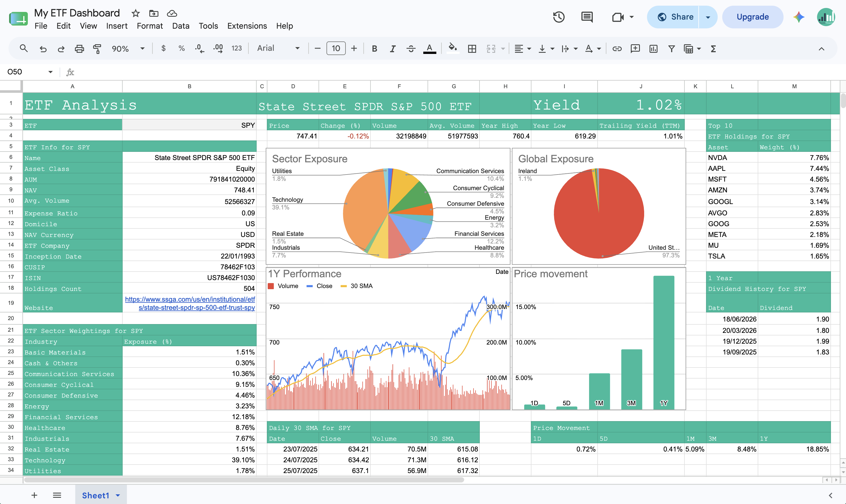
Task: Apply strikethrough formatting
Action: (411, 49)
